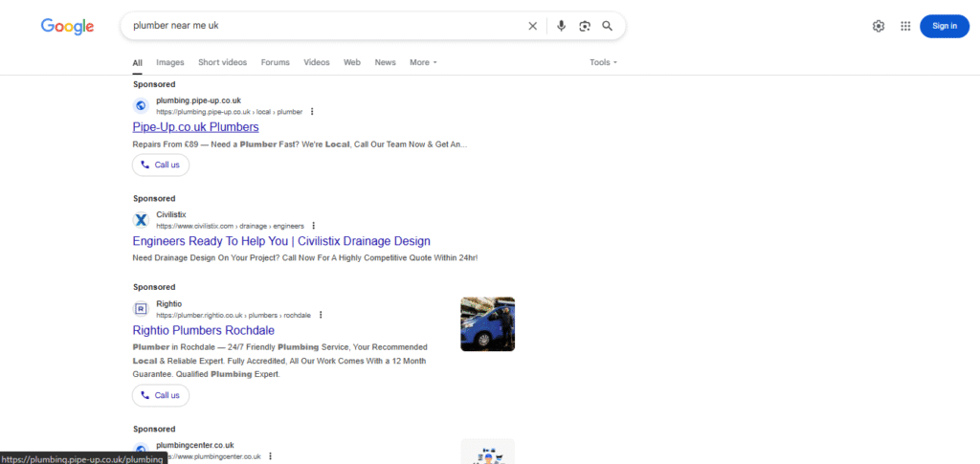Click the plumbingcenter.co.uk site name
Viewport: 980px width, 464px height.
(x=195, y=445)
